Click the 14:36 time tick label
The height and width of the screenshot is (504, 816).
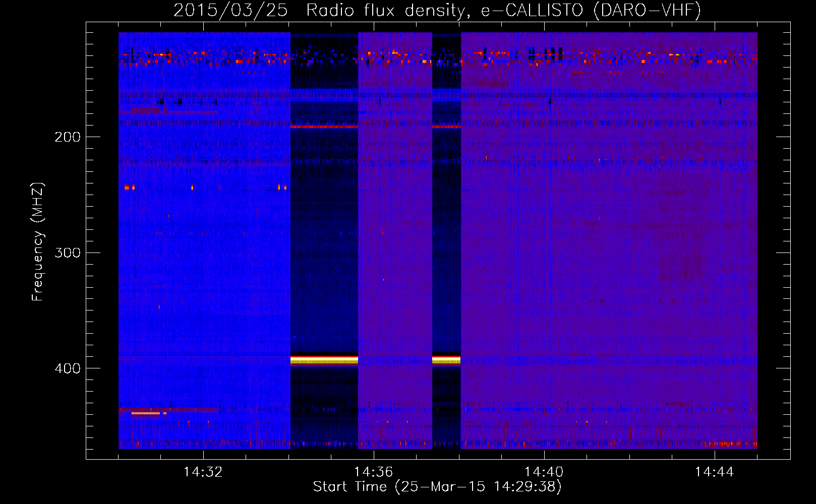[x=373, y=472]
